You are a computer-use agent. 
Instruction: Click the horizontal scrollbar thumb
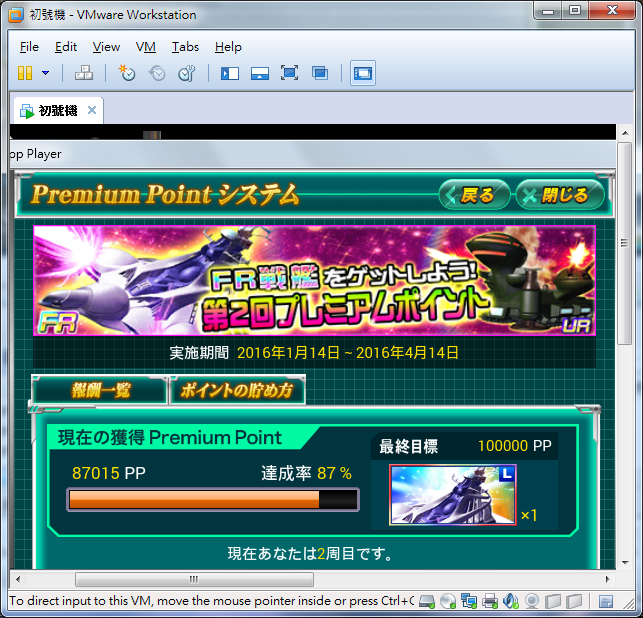coord(194,579)
